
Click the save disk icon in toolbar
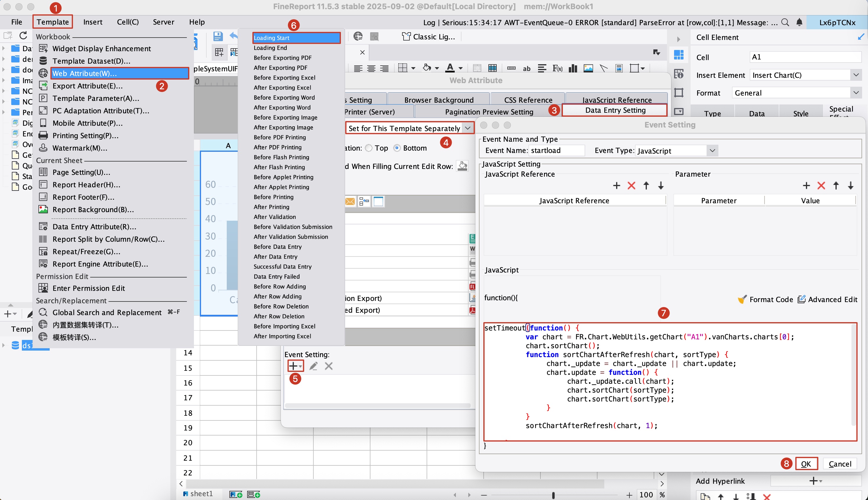tap(218, 36)
